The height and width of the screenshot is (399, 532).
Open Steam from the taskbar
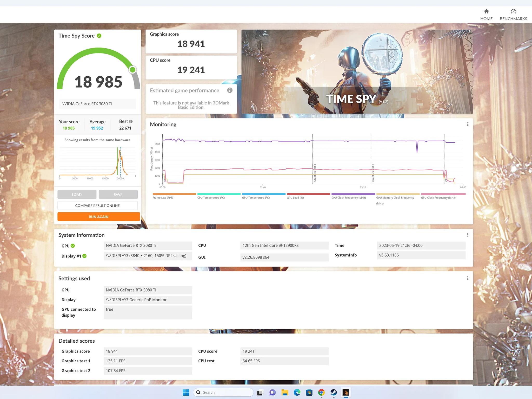pos(334,392)
